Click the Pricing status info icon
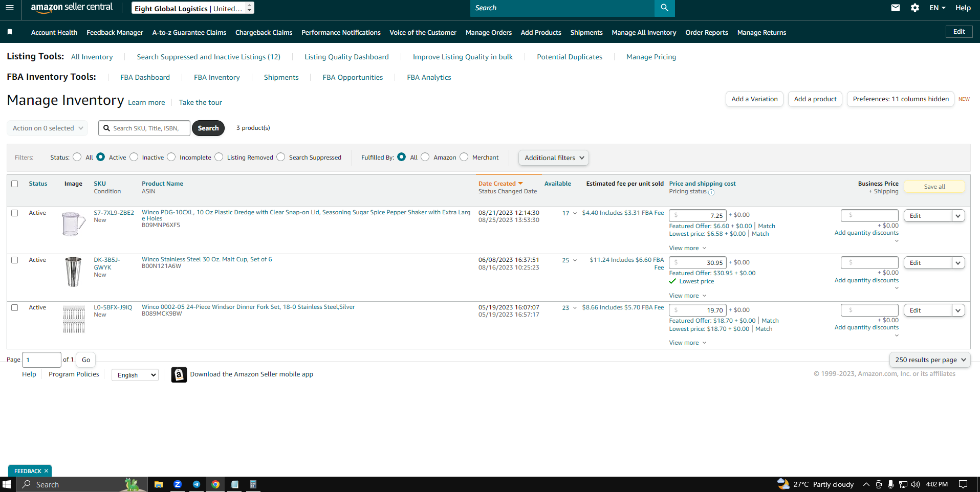980x492 pixels. point(711,192)
